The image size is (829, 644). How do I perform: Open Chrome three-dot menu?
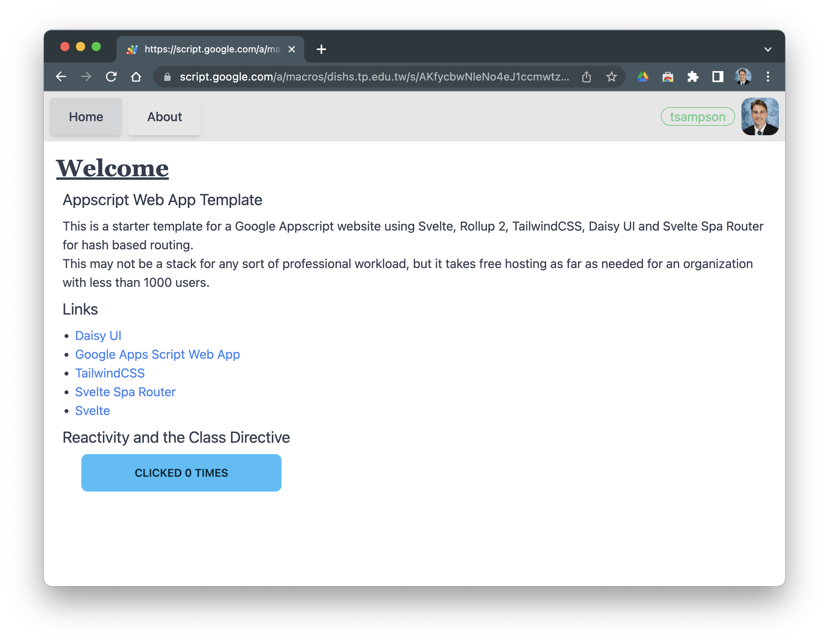click(x=768, y=77)
